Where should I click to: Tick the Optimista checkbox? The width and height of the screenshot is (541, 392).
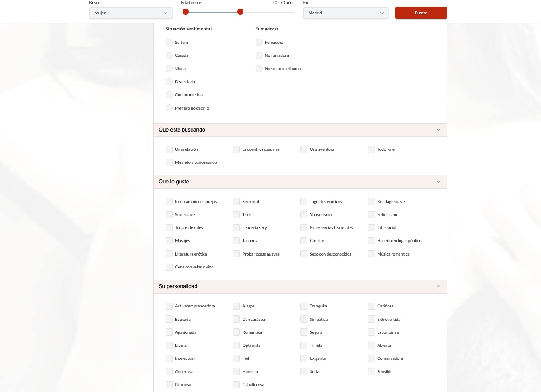coord(236,345)
